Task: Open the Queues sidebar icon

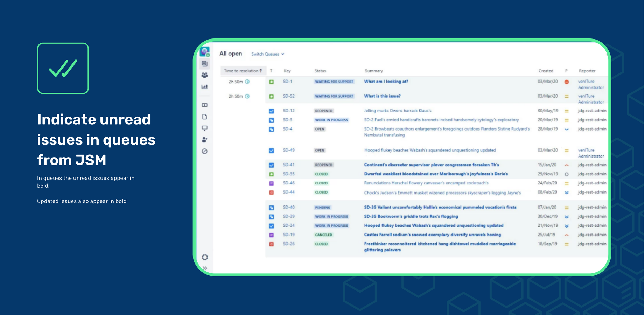Action: [x=205, y=64]
